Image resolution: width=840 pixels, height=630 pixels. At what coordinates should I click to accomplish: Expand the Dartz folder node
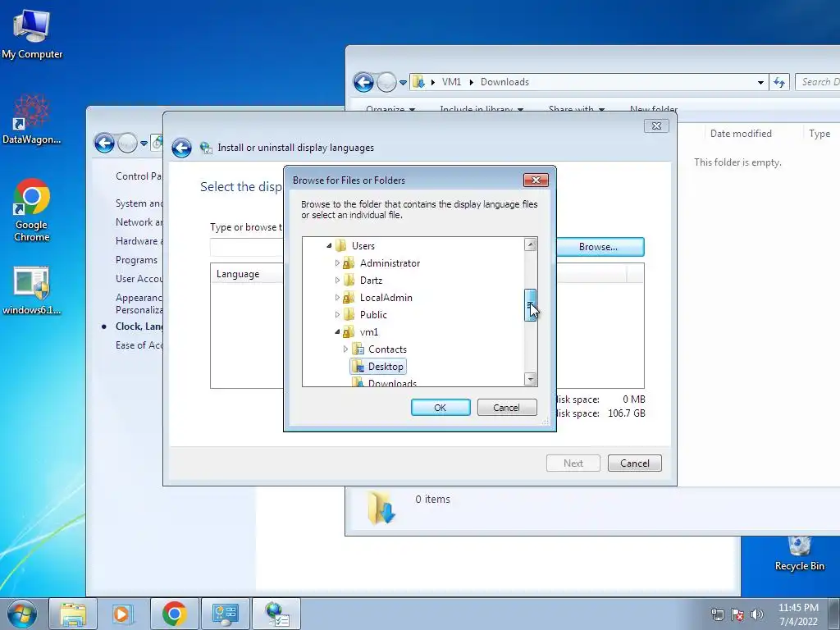[x=337, y=281]
